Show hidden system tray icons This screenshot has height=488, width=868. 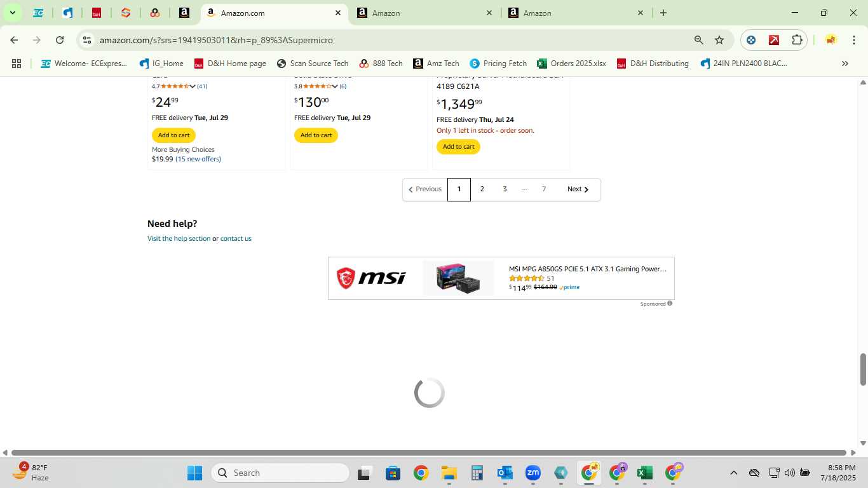pyautogui.click(x=733, y=473)
